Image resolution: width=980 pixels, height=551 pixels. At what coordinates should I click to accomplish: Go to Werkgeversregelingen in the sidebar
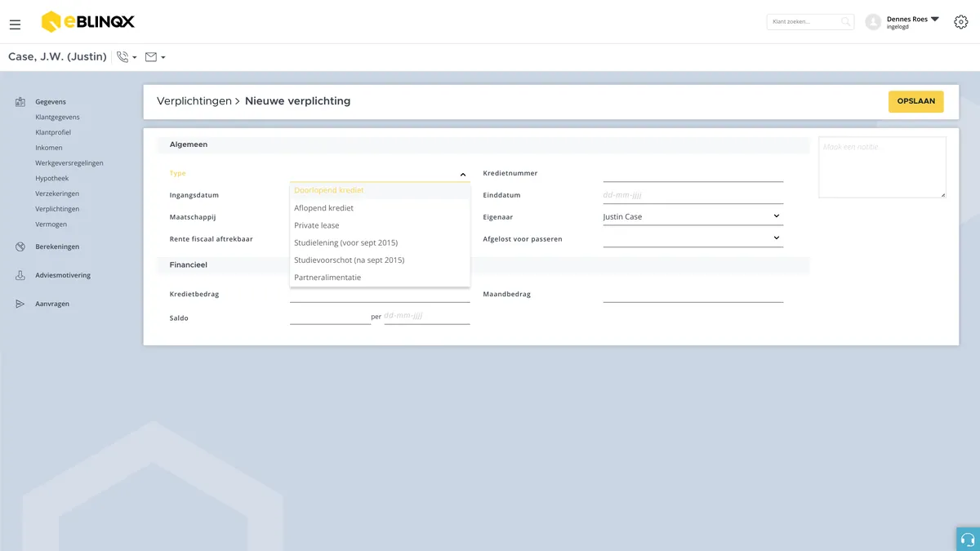tap(69, 163)
